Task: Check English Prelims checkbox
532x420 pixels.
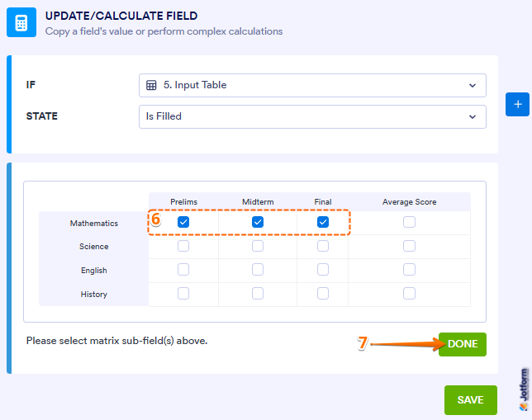Action: click(x=183, y=270)
